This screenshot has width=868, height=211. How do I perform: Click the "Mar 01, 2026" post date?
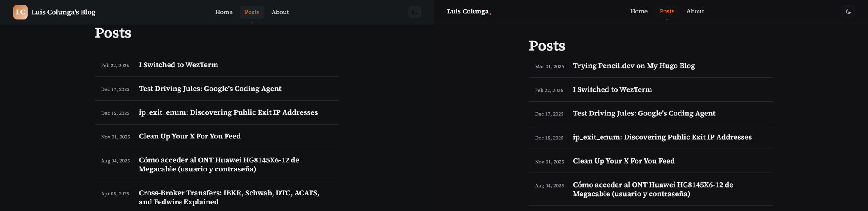pyautogui.click(x=549, y=66)
